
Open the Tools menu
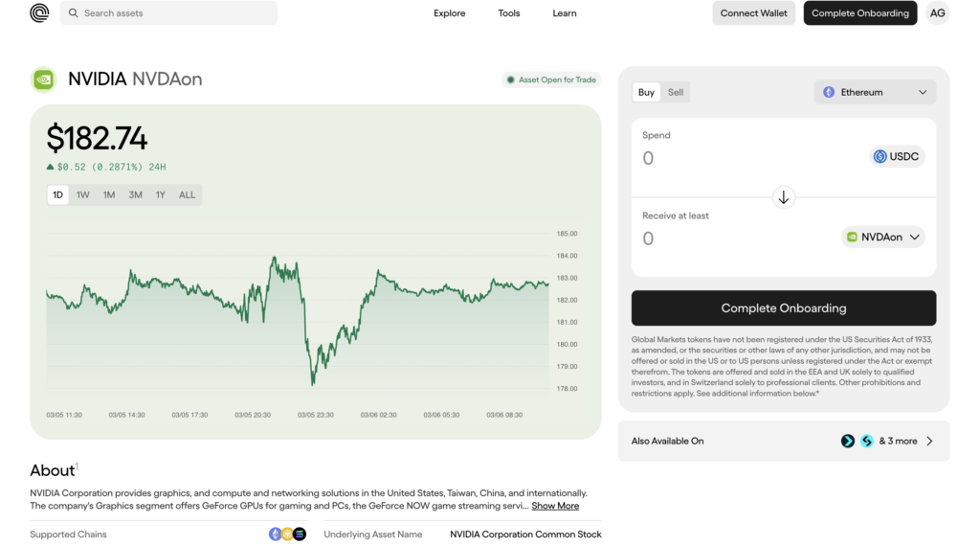(x=509, y=13)
